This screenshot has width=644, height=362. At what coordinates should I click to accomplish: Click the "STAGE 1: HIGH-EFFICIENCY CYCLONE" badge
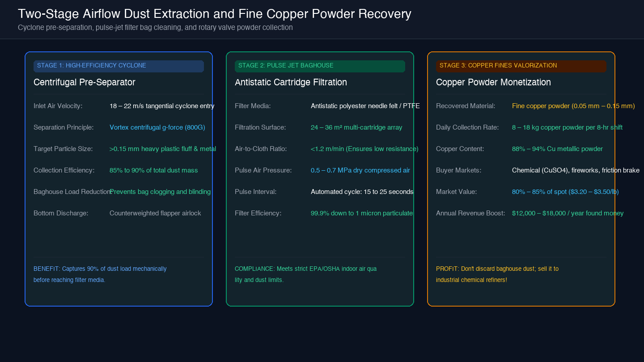[119, 66]
